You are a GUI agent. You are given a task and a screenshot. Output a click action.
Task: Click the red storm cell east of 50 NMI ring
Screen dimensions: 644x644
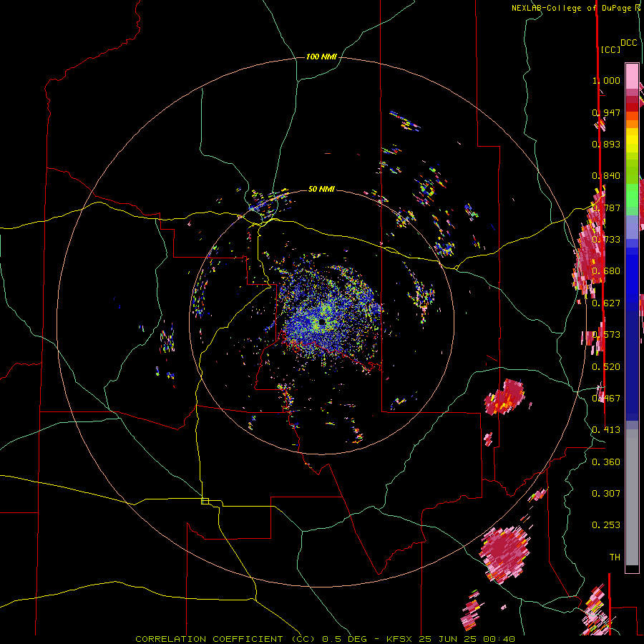click(506, 396)
